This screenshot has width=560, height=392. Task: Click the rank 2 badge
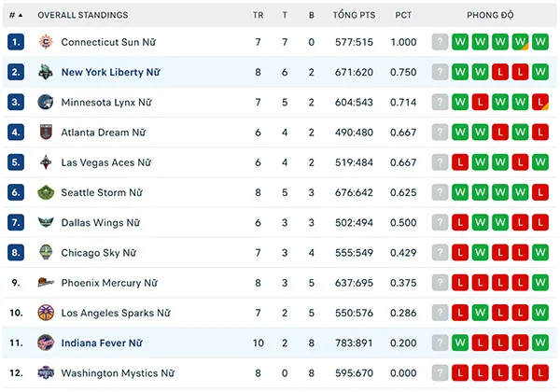(x=16, y=72)
